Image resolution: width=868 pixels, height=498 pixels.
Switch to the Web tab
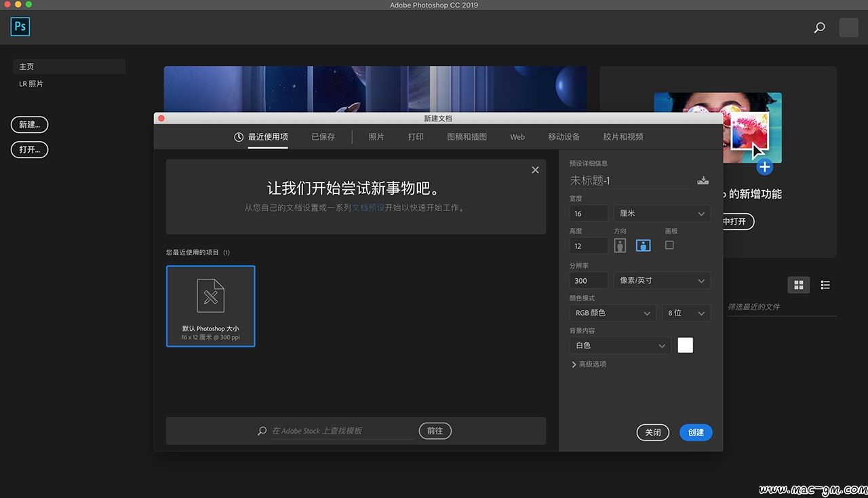click(517, 137)
